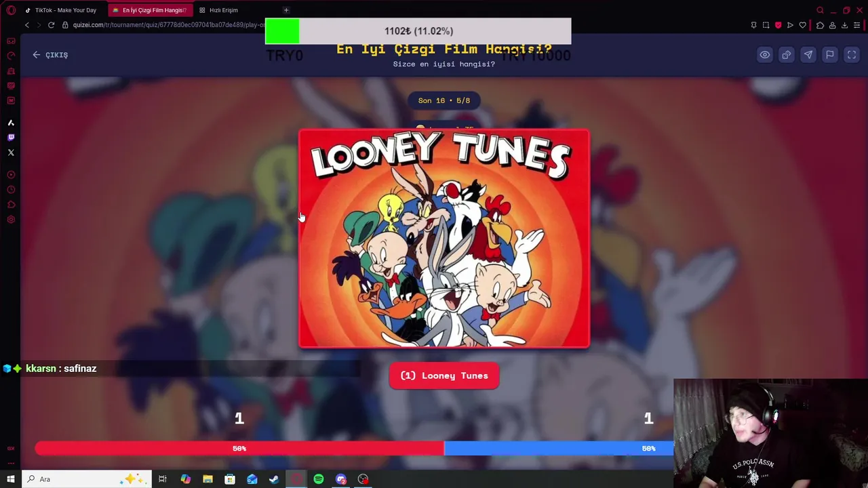Screen dimensions: 868x488
Task: Go back with browser back arrow
Action: coord(27,25)
